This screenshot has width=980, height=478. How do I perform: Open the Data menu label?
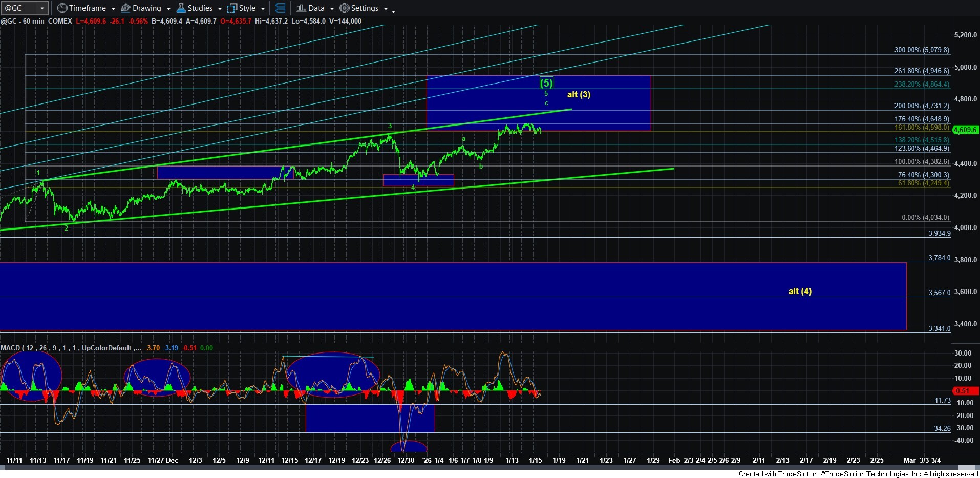[316, 8]
